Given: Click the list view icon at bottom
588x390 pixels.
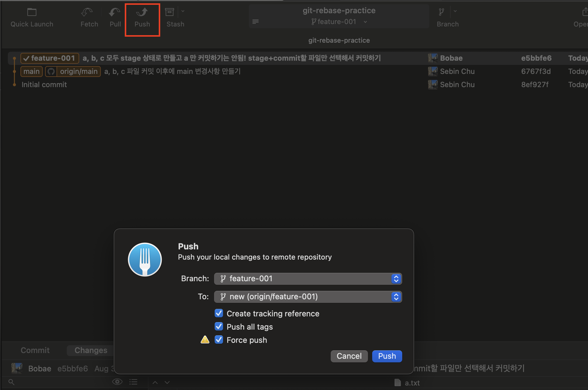Looking at the screenshot, I should [133, 382].
